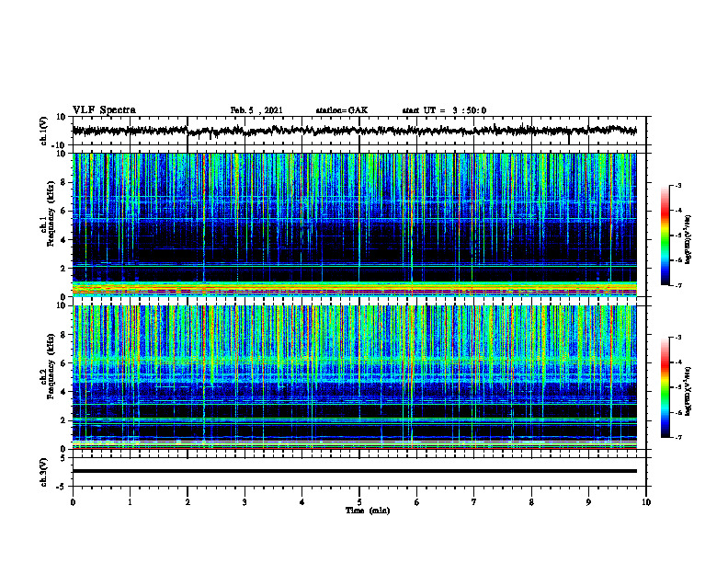Select the "start UT = 3:50:0" header text

[444, 110]
